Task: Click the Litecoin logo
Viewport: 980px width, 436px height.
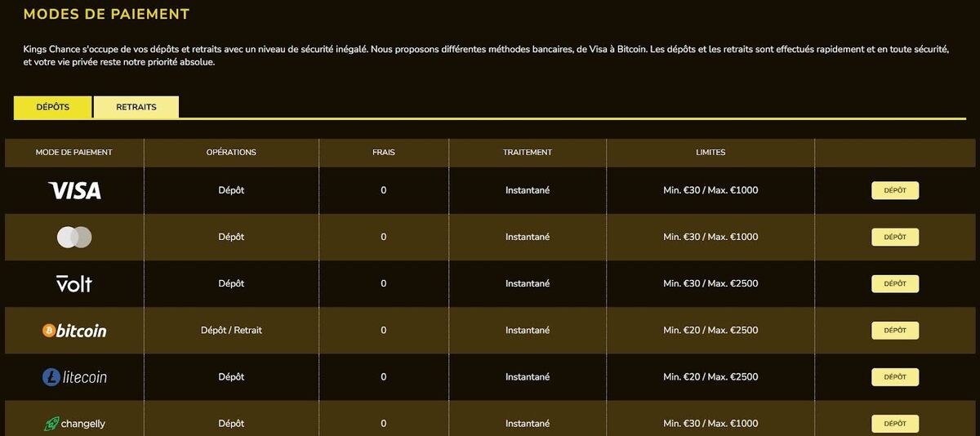Action: [x=74, y=377]
